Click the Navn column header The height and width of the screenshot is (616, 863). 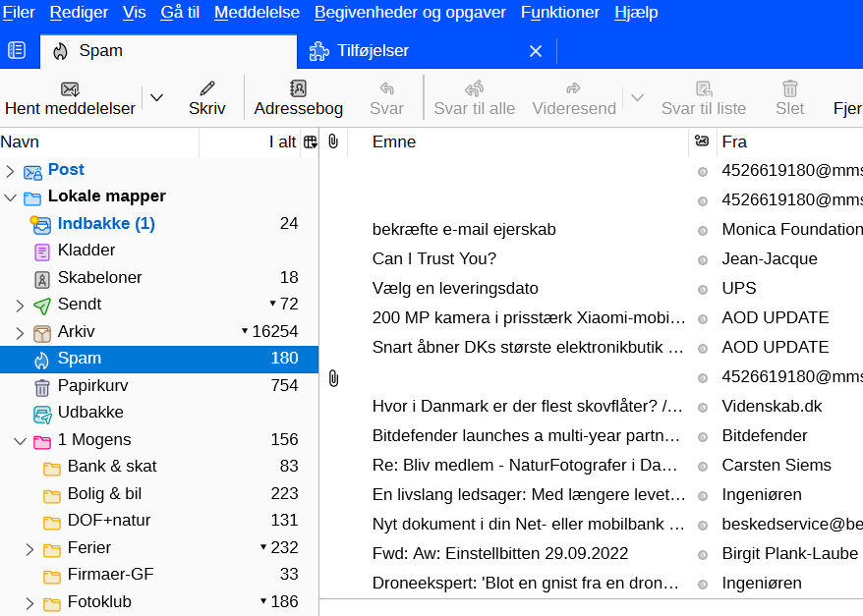click(x=99, y=141)
